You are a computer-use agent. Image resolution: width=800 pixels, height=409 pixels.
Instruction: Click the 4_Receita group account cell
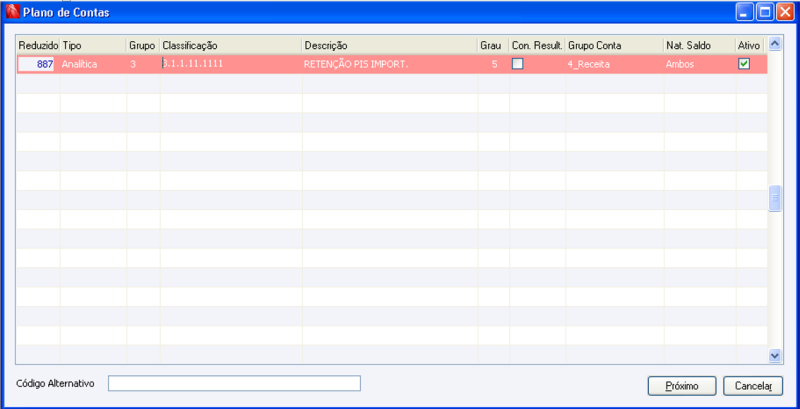tap(614, 64)
